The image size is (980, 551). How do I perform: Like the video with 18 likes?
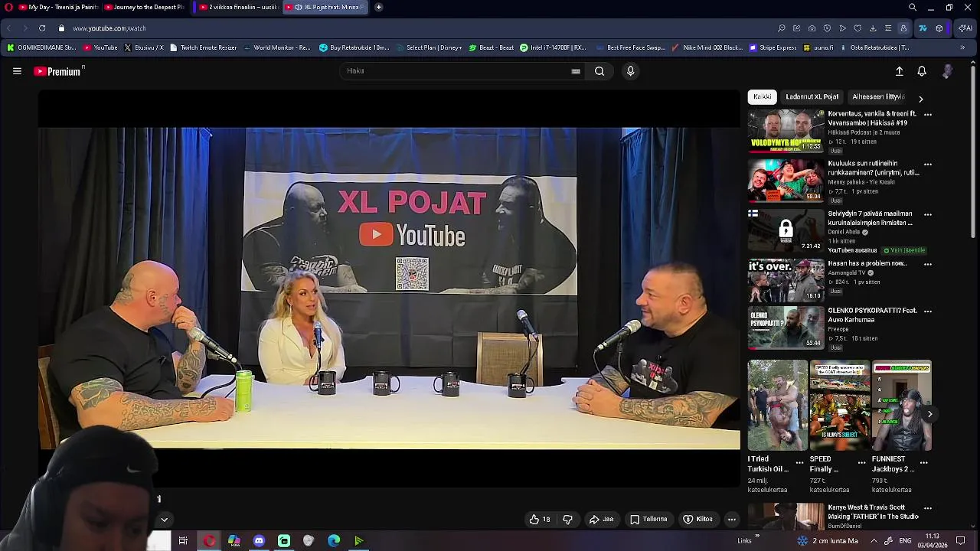click(x=539, y=519)
